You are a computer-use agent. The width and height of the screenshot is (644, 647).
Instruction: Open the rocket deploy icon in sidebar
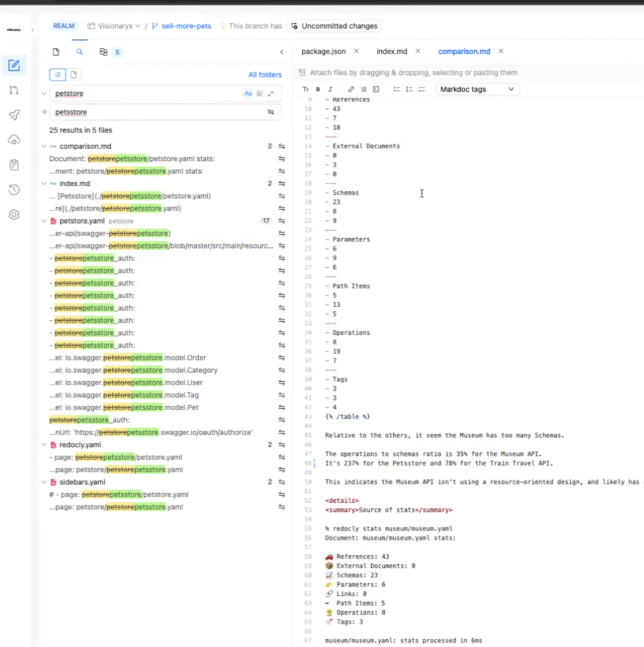(14, 115)
